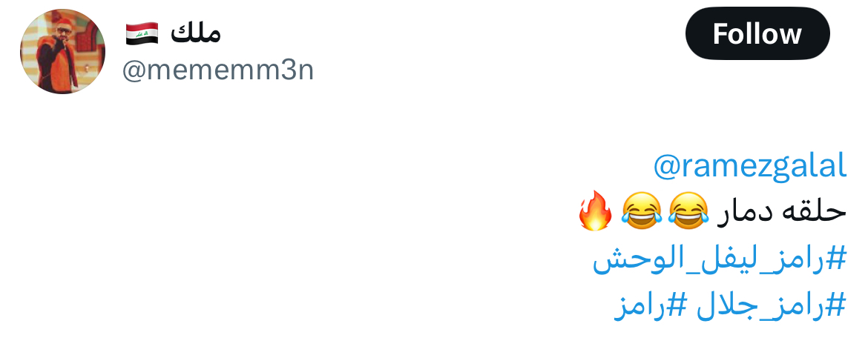Screen dimensions: 868x358
Task: Click the black Follow button
Action: pyautogui.click(x=757, y=34)
